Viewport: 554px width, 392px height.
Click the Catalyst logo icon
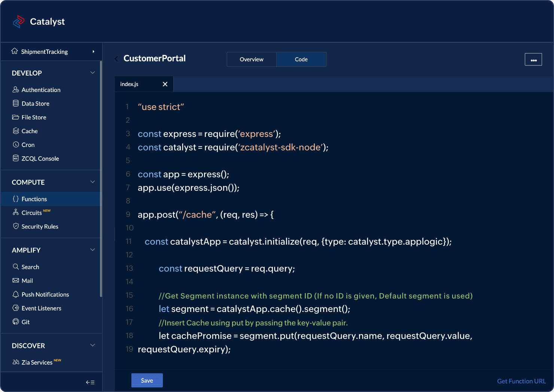pos(19,22)
